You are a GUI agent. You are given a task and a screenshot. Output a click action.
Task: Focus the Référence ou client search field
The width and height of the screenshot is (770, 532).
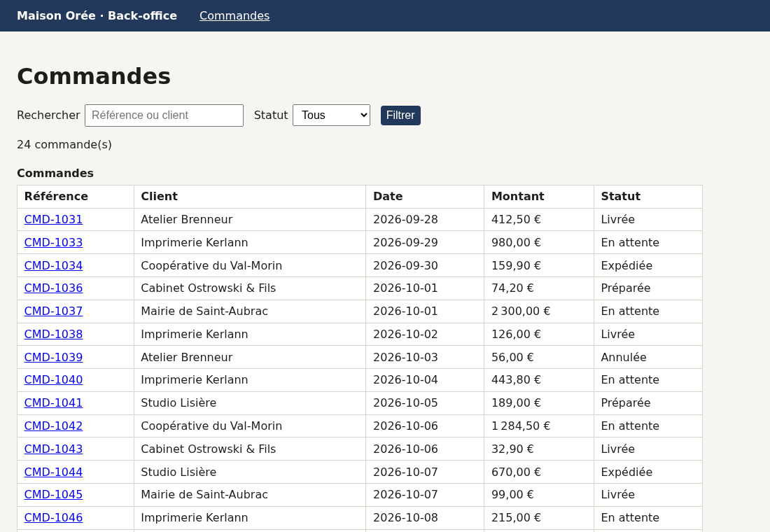[164, 115]
